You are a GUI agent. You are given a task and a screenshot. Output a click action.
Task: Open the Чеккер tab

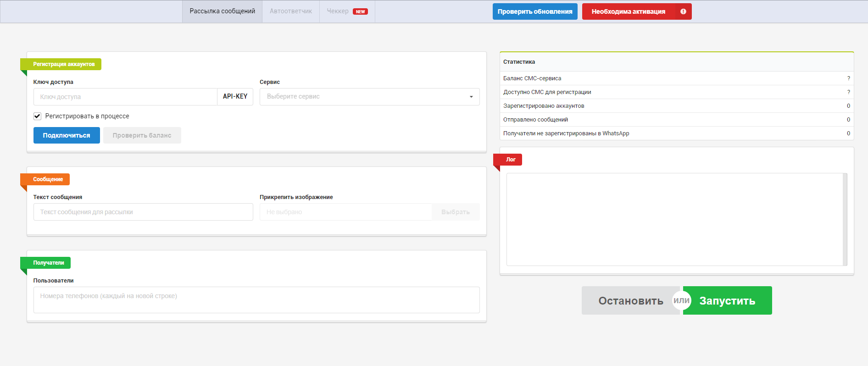point(338,11)
